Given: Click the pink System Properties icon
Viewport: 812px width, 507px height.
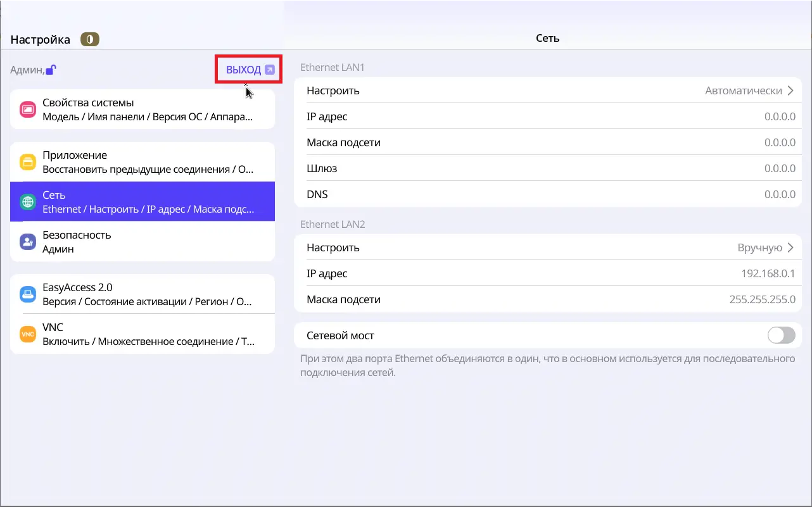Looking at the screenshot, I should (27, 110).
